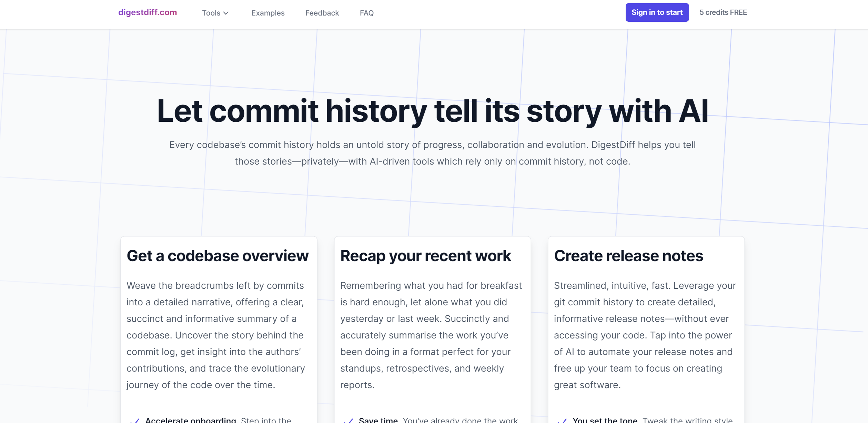
Task: Select the Create release notes heading
Action: pyautogui.click(x=628, y=256)
